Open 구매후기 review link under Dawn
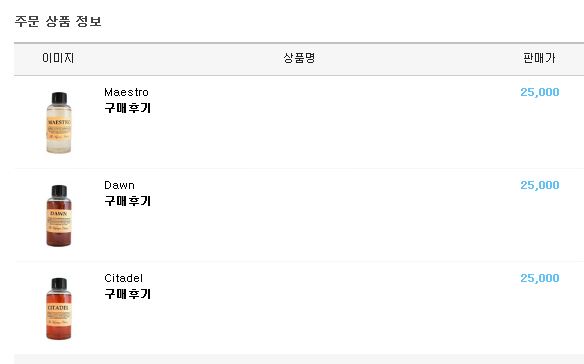The width and height of the screenshot is (584, 364). point(127,201)
